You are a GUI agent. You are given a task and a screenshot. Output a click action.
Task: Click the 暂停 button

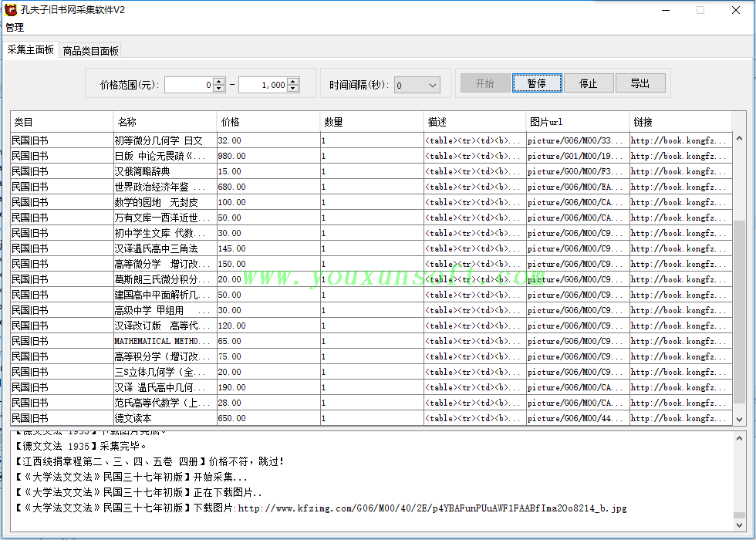coord(537,83)
